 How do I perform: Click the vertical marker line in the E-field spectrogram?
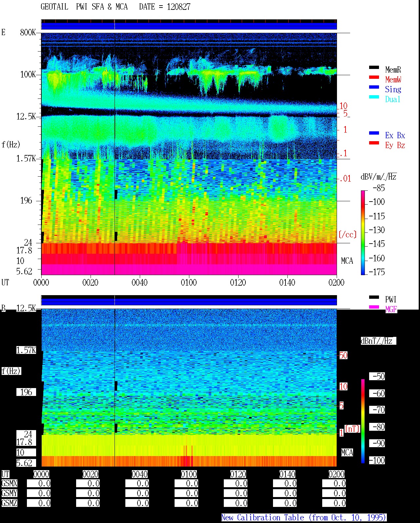click(x=115, y=154)
